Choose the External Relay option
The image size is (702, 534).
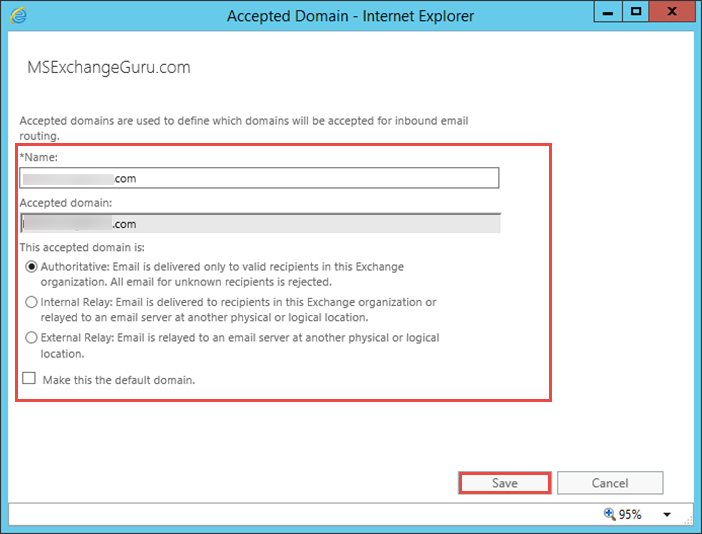[32, 338]
